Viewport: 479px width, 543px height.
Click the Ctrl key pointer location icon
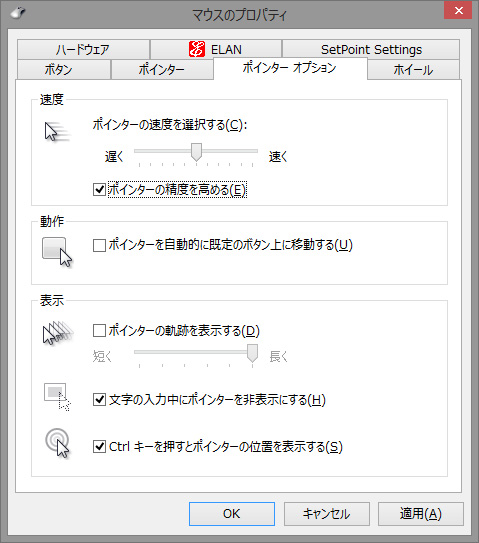pyautogui.click(x=57, y=443)
